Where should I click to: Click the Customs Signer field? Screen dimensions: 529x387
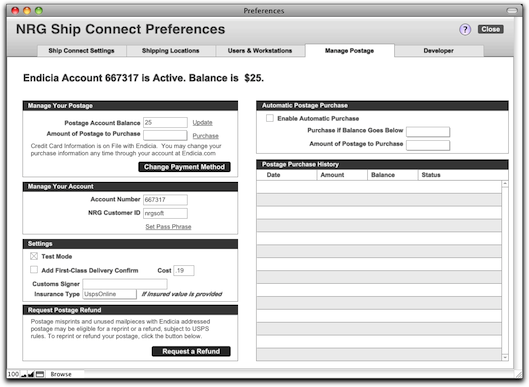coord(125,284)
